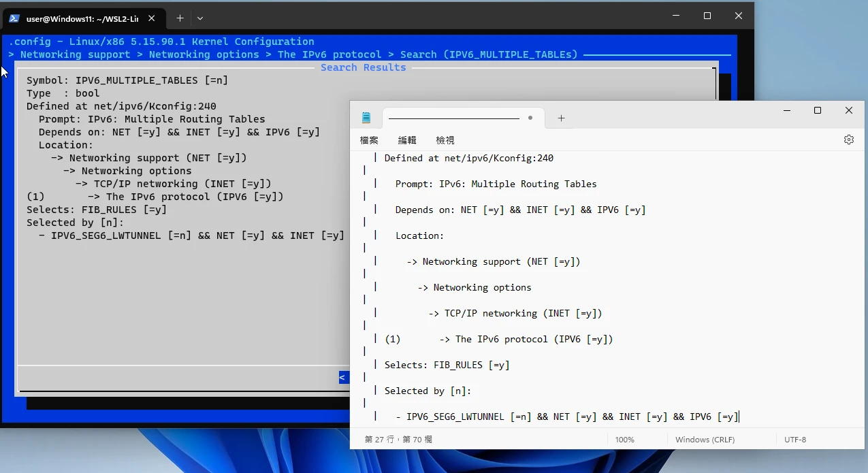Screen dimensions: 868x473
Task: Select the user@Windows11 terminal tab
Action: coord(82,18)
